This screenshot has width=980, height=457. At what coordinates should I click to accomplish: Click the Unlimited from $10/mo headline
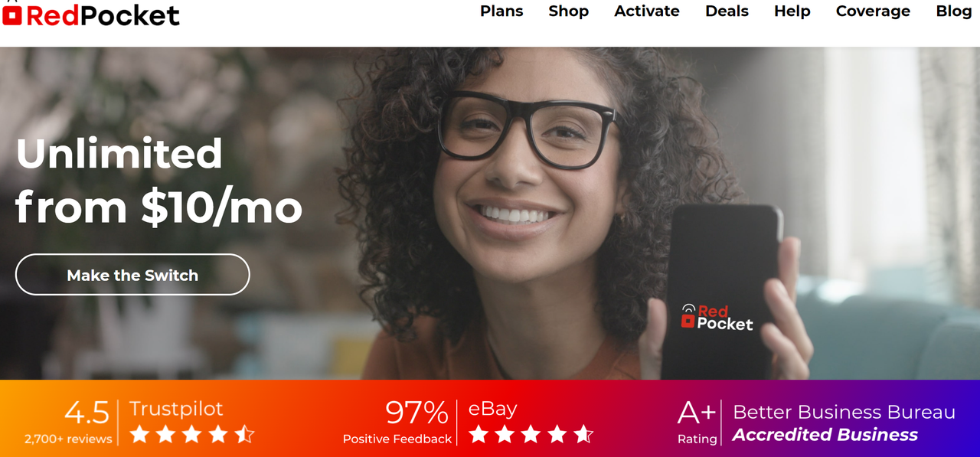coord(158,181)
